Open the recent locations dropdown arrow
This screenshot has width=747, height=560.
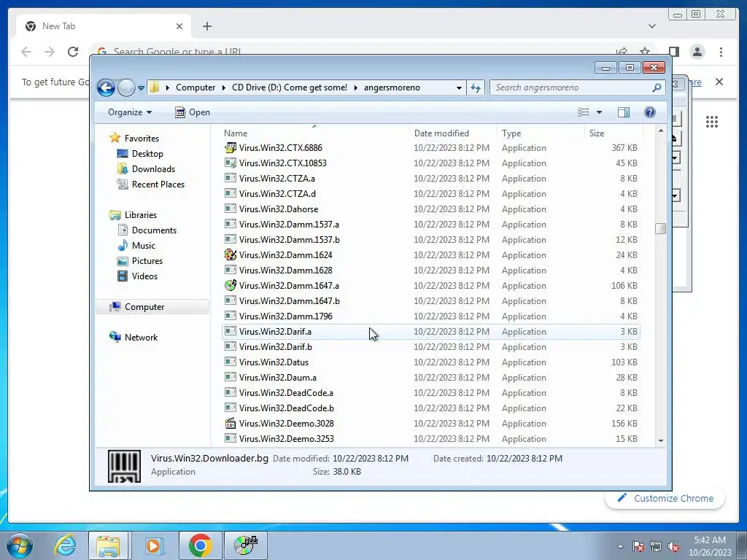click(141, 88)
